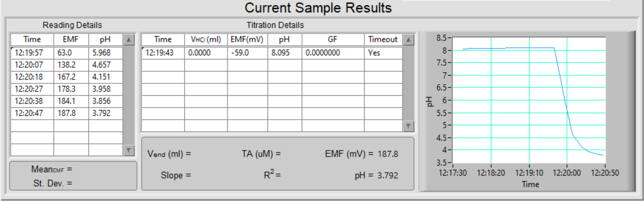The image size is (644, 201).
Task: Click summary pH value 3.792
Action: coord(387,175)
